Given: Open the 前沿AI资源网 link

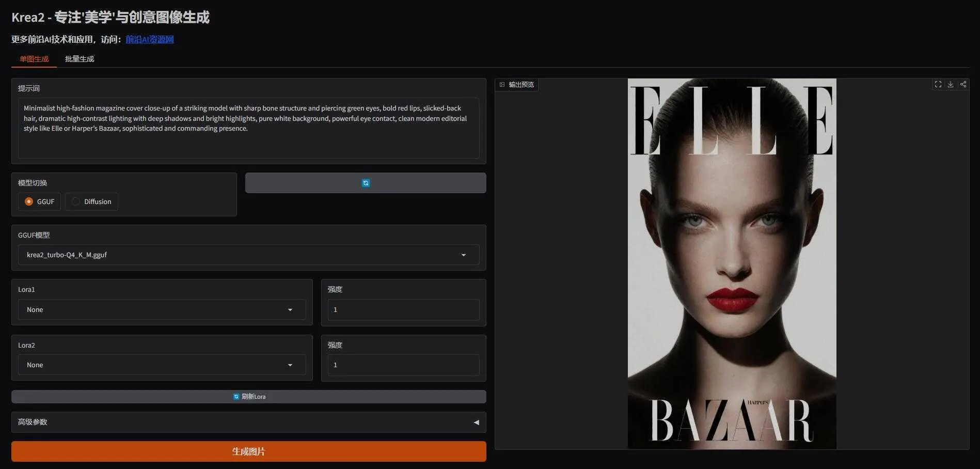Looking at the screenshot, I should [150, 39].
